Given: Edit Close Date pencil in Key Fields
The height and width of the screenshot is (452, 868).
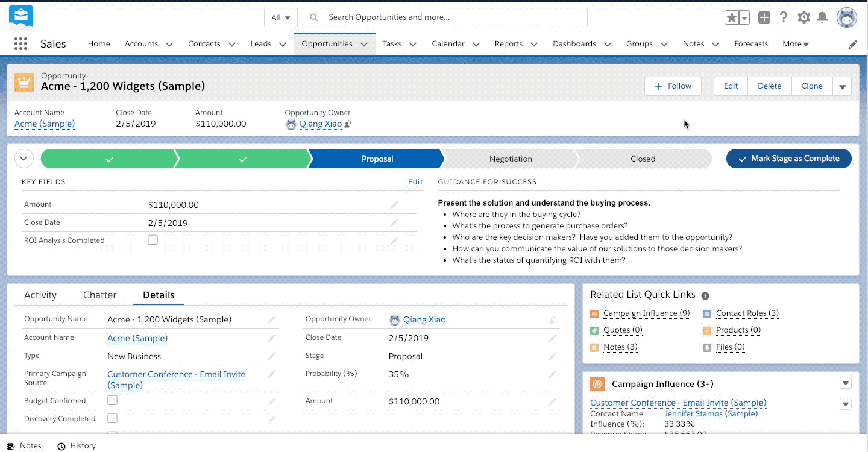Looking at the screenshot, I should pos(394,223).
